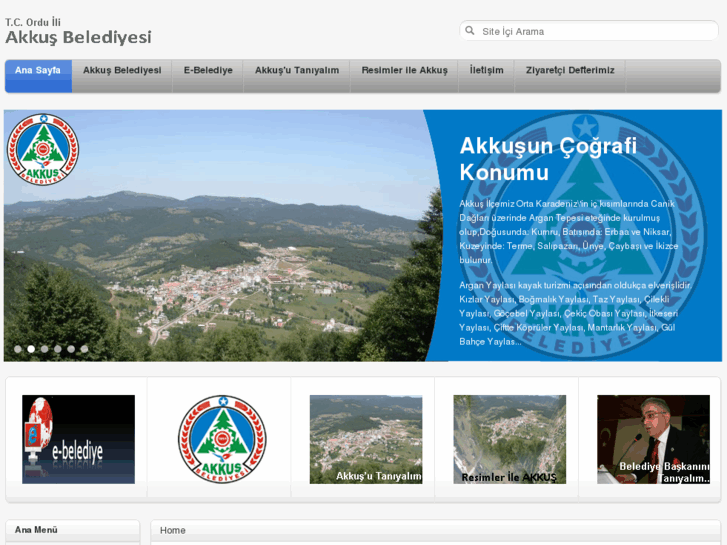The image size is (727, 545).
Task: Select the fifth slideshow dot
Action: (x=71, y=349)
